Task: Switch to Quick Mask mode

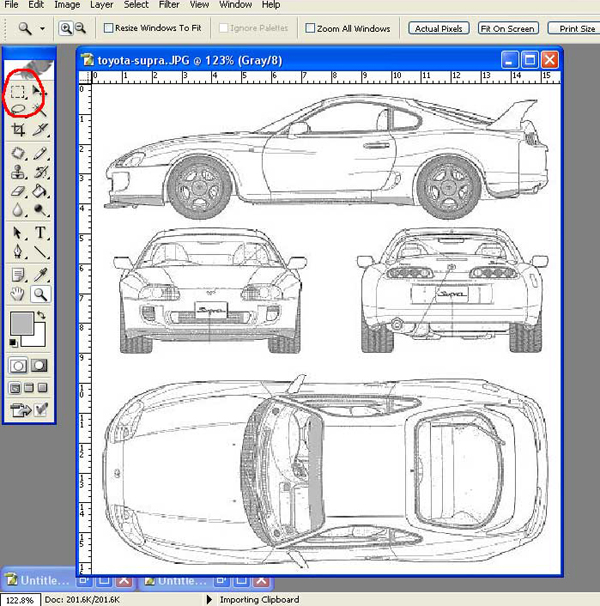Action: (x=39, y=365)
